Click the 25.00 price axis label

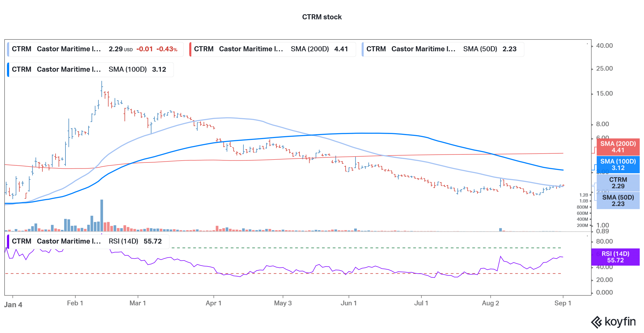pos(604,68)
